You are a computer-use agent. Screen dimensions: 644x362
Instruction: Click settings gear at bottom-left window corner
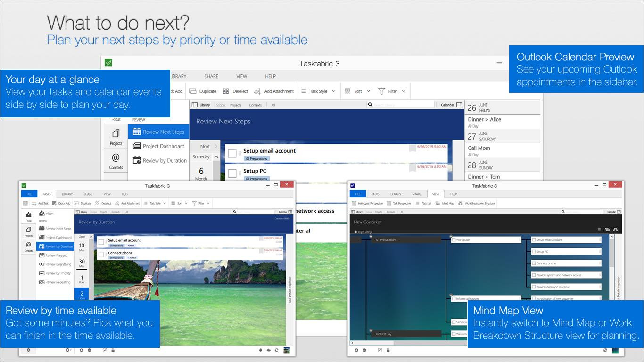(x=28, y=350)
